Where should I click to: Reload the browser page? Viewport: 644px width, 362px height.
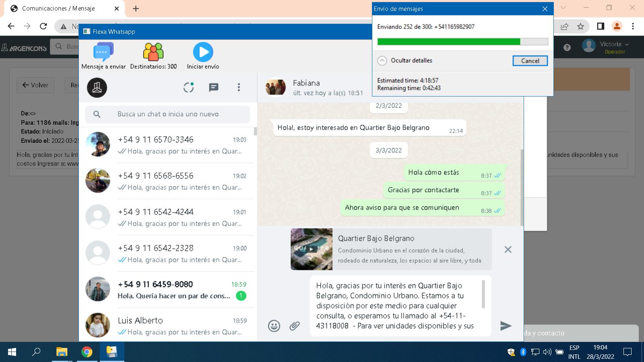43,26
